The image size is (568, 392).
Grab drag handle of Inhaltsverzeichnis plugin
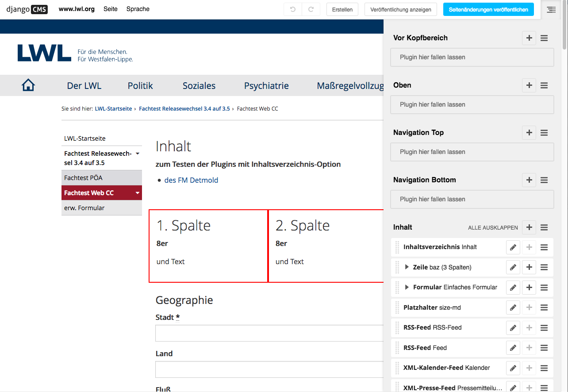click(x=397, y=247)
